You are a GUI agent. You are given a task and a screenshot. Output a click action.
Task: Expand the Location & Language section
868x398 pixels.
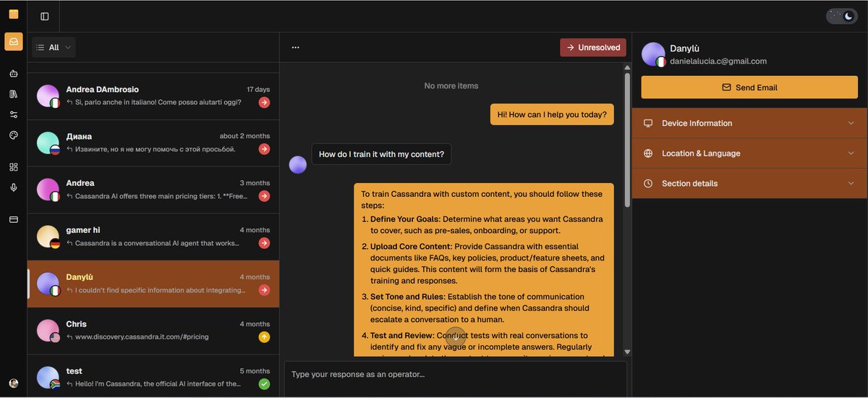pyautogui.click(x=749, y=153)
